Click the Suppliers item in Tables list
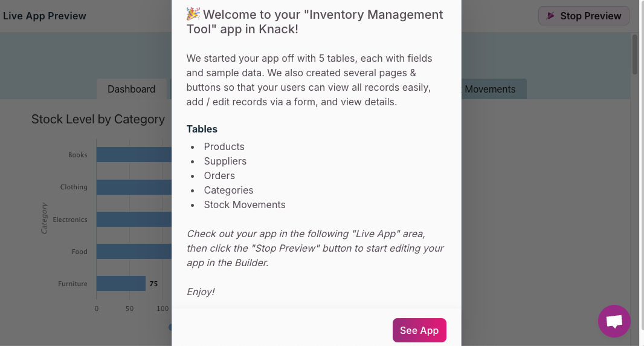 225,161
